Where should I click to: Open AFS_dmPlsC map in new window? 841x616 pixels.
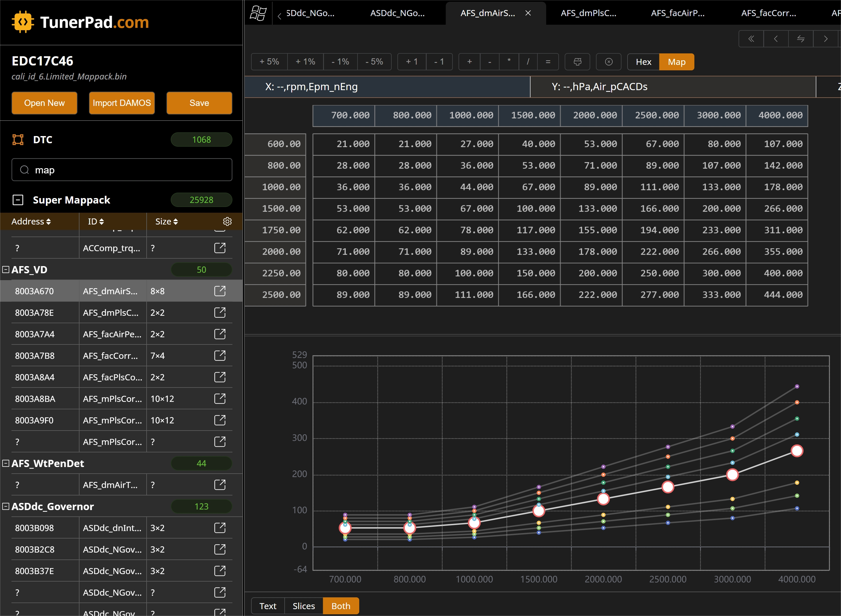click(220, 313)
